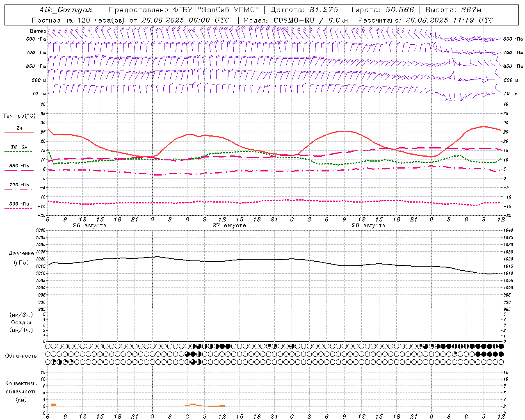This screenshot has width=525, height=420.
Task: Click the (гПа) unit label under Давление
Action: pyautogui.click(x=21, y=262)
